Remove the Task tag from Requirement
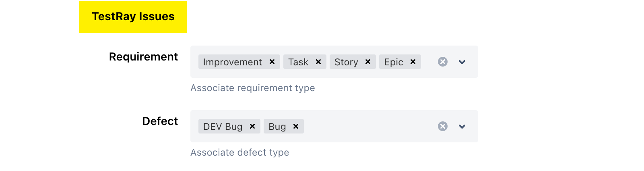This screenshot has height=171, width=644. pyautogui.click(x=318, y=62)
